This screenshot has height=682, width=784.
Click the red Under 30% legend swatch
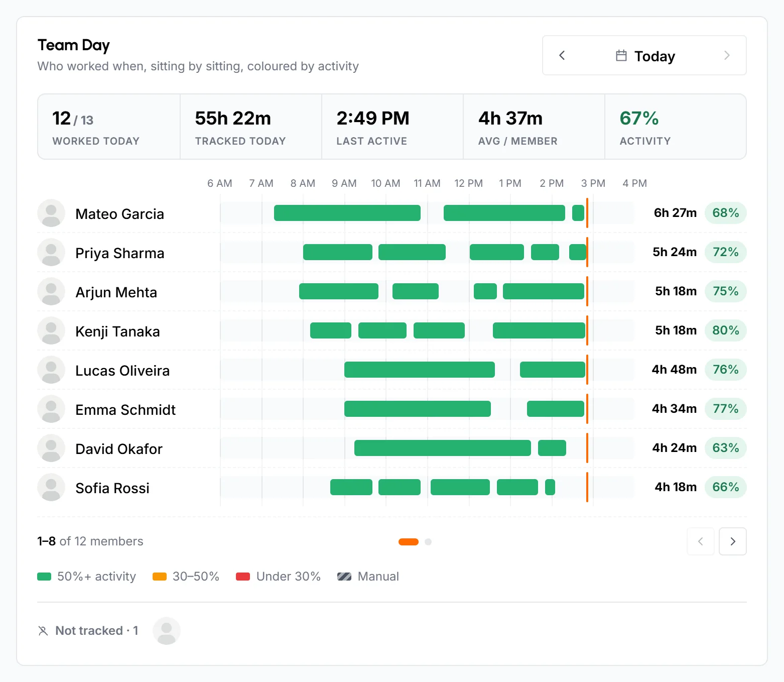[x=243, y=577]
